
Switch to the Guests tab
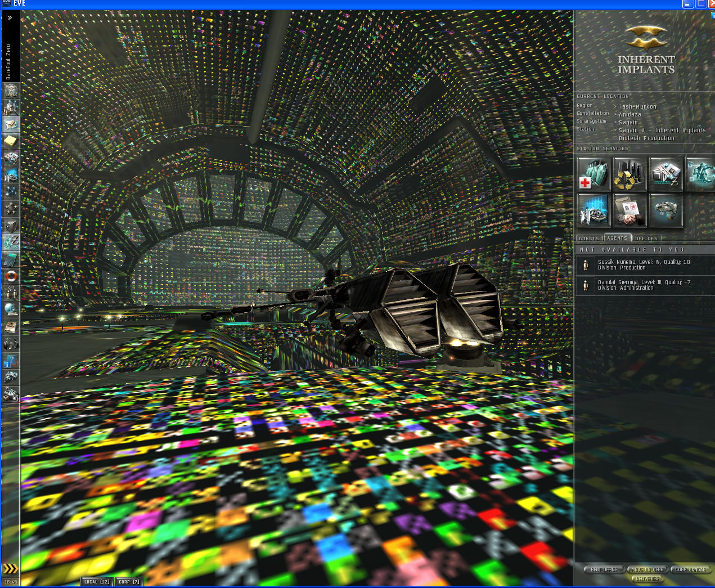pos(589,239)
